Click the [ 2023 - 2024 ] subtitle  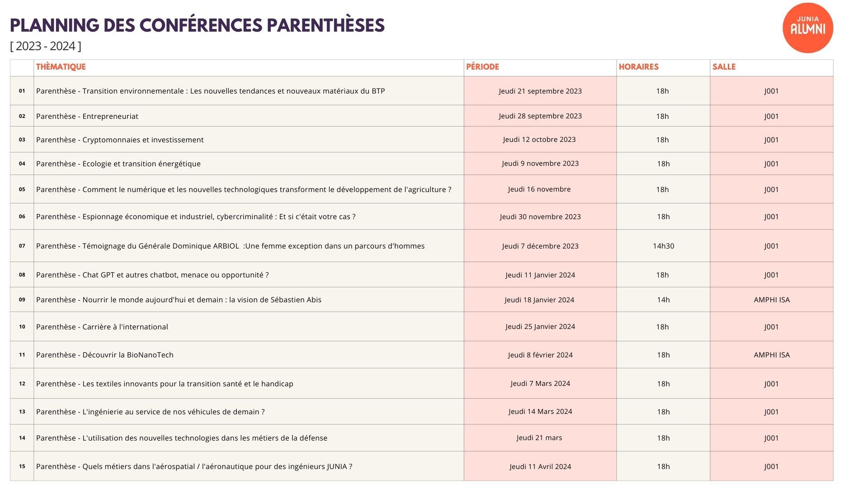coord(46,46)
